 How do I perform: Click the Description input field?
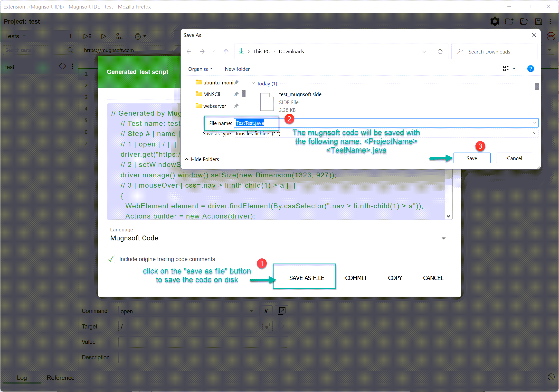click(203, 357)
